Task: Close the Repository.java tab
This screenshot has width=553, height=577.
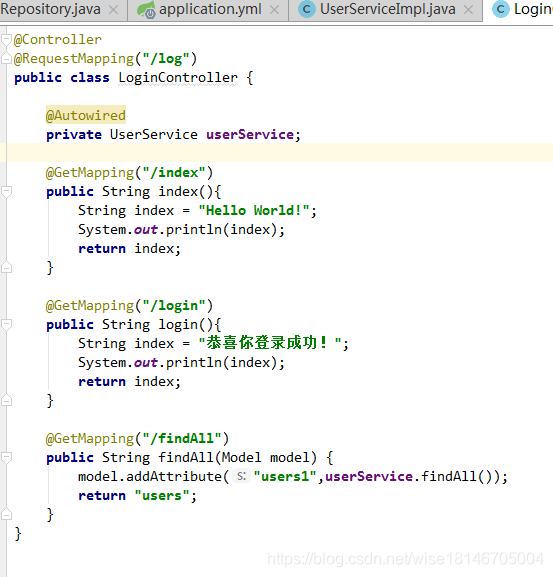Action: click(x=114, y=10)
